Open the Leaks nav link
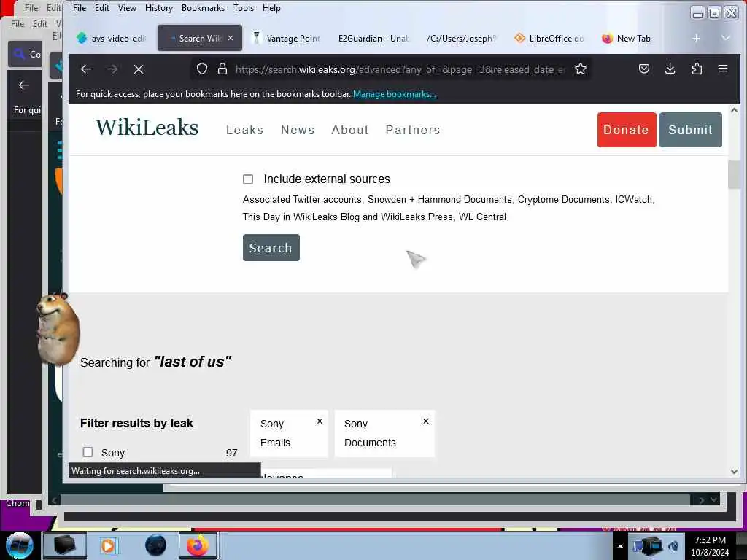747x560 pixels. tap(244, 130)
